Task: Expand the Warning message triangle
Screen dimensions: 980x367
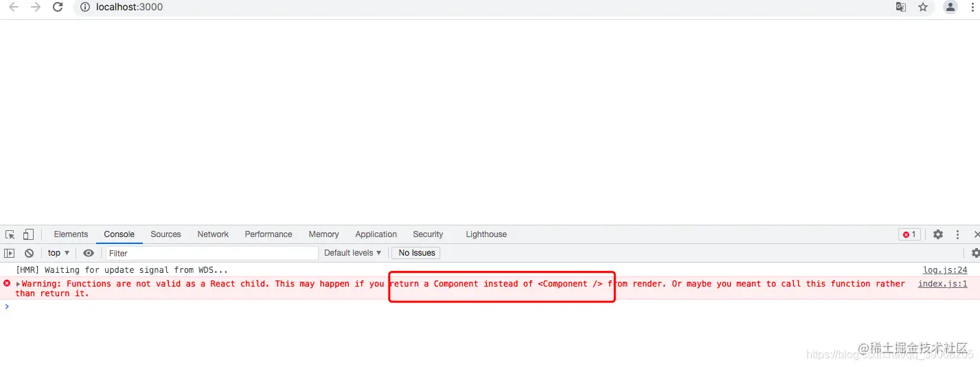Action: coord(19,284)
